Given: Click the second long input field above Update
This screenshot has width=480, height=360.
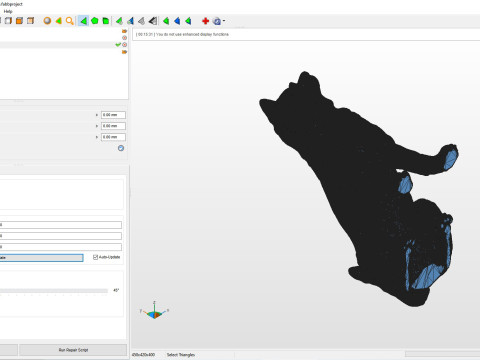Looking at the screenshot, I should pyautogui.click(x=60, y=236).
